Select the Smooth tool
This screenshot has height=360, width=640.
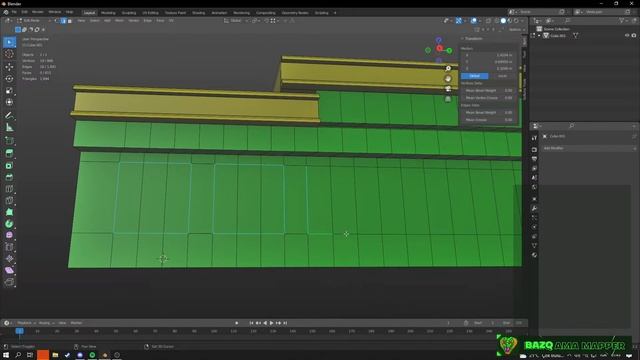(x=9, y=235)
